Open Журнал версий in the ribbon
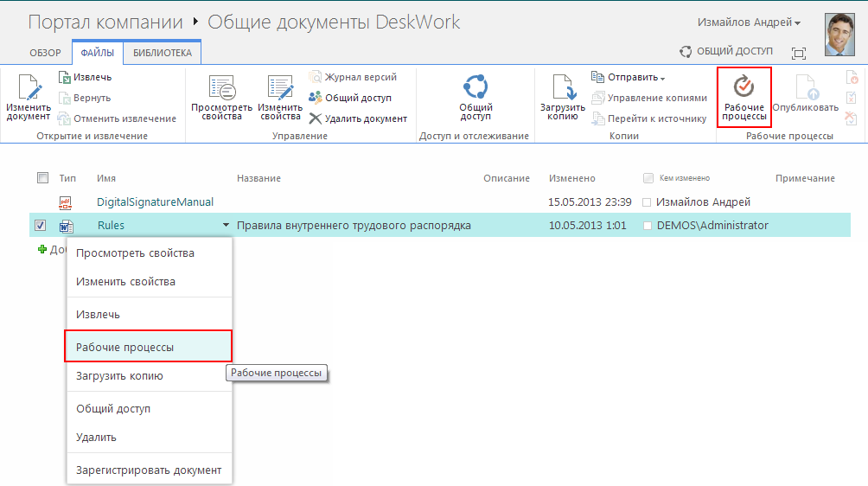The width and height of the screenshot is (868, 486). [x=353, y=77]
